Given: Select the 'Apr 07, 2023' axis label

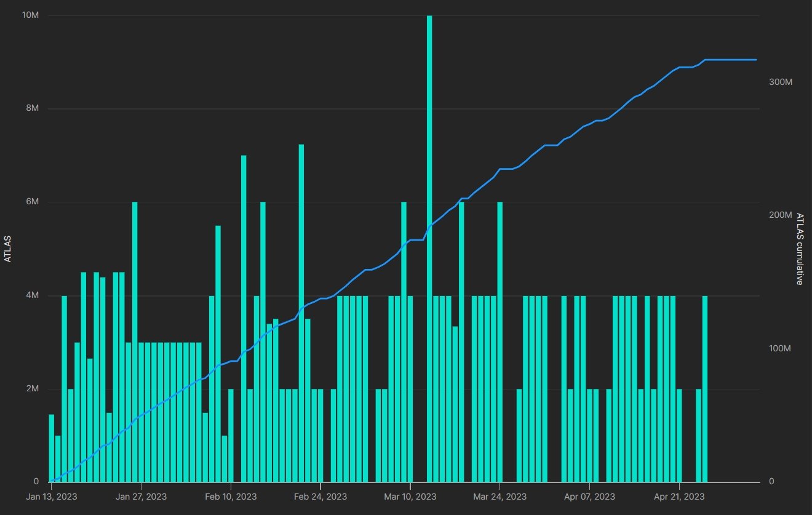Looking at the screenshot, I should click(x=589, y=497).
